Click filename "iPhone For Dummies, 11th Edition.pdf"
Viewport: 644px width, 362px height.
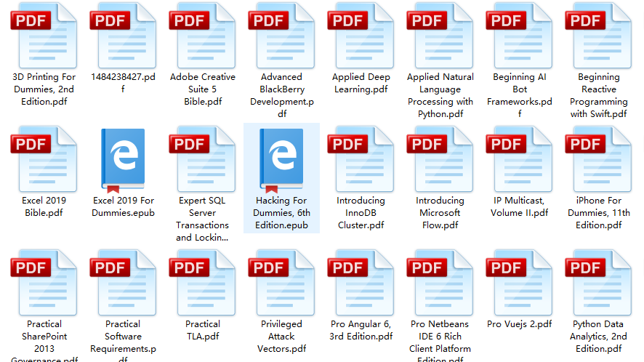click(x=599, y=213)
